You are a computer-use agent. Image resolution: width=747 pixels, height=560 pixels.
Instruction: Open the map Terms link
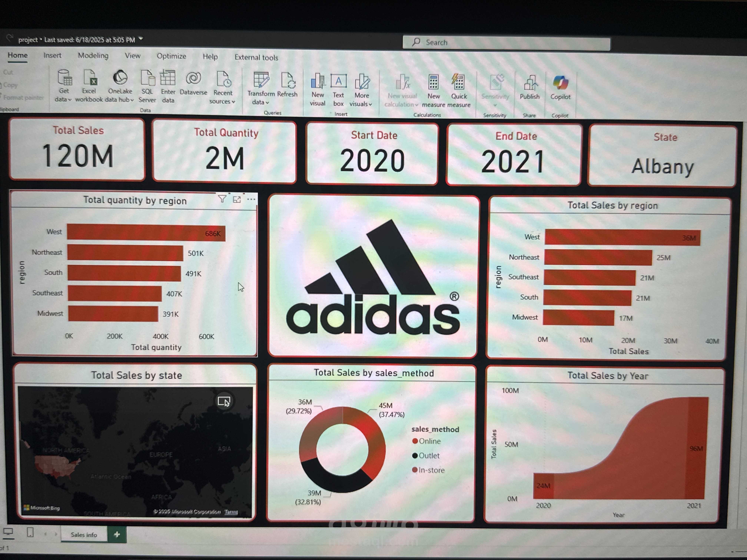(x=231, y=512)
